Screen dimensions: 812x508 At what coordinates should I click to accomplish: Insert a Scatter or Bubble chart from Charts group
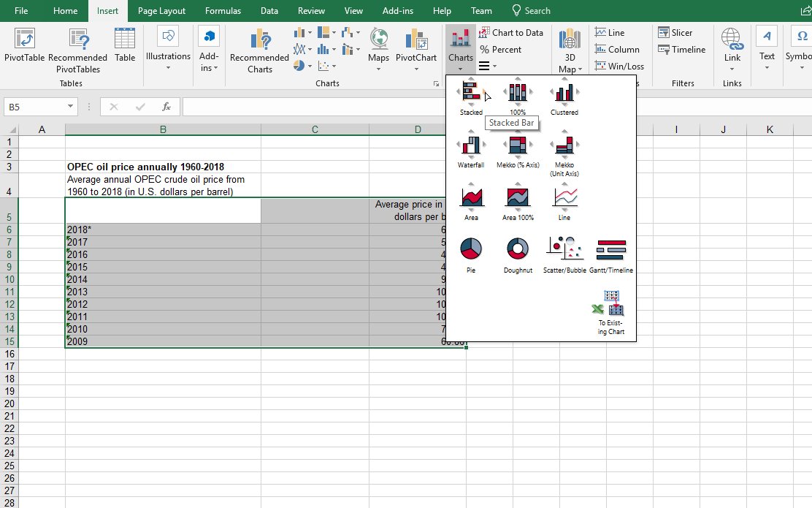(326, 66)
